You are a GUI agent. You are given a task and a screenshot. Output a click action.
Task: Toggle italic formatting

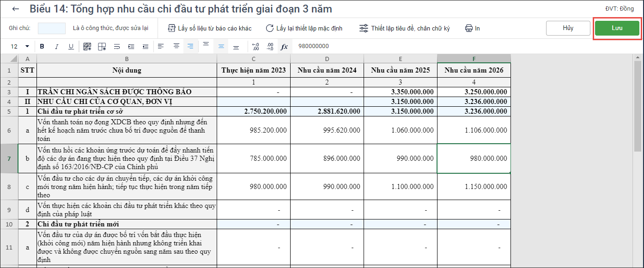(57, 46)
